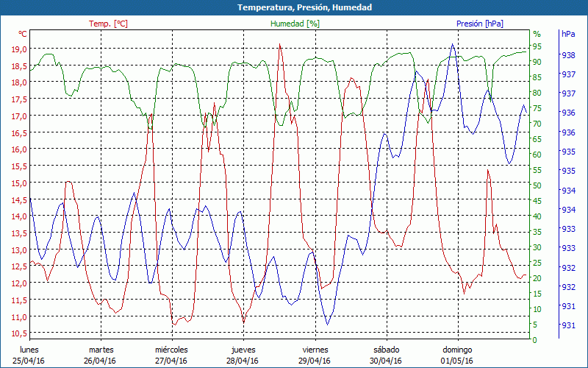The height and width of the screenshot is (368, 588).
Task: Choose the miércoles 27/04/16 date label
Action: point(171,355)
